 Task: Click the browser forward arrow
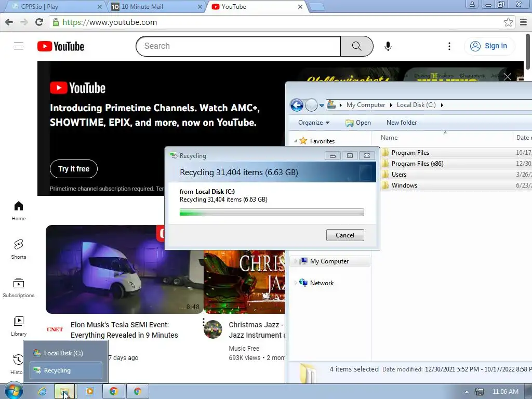pos(24,22)
